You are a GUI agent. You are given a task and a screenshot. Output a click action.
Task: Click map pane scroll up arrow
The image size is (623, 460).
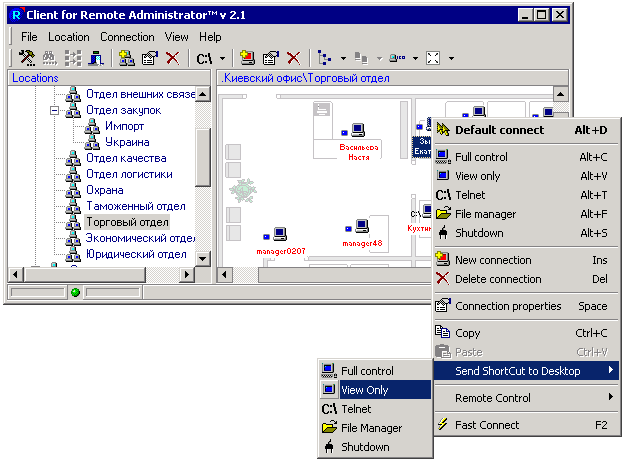point(561,95)
